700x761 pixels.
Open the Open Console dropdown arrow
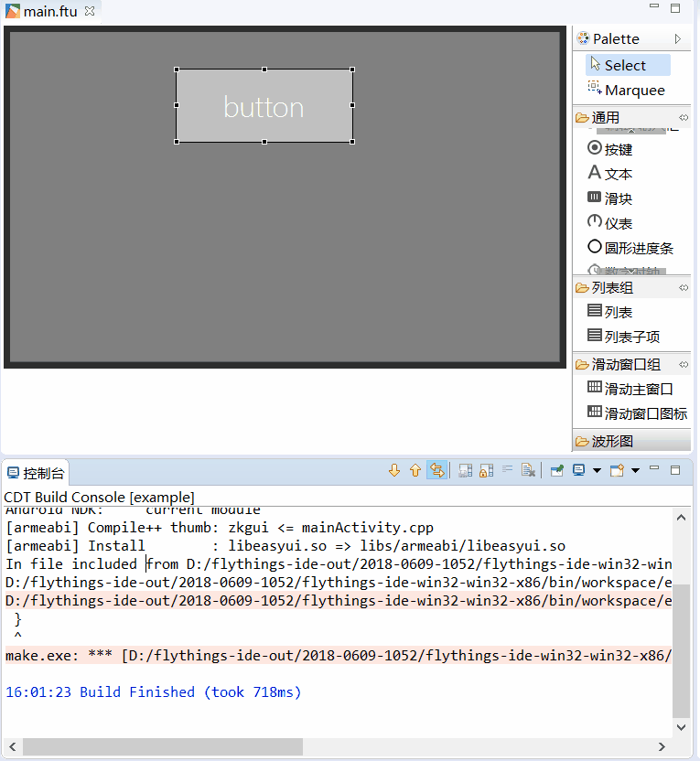coord(635,470)
